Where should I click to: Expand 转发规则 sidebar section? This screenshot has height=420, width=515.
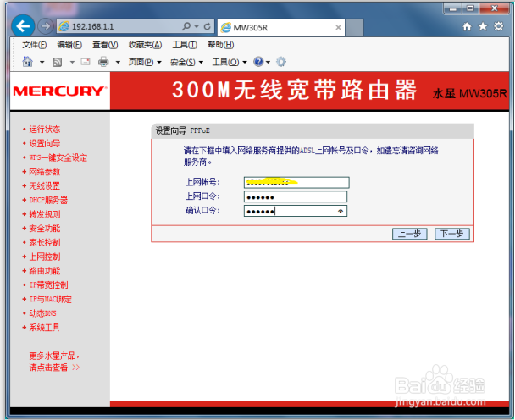pos(44,214)
